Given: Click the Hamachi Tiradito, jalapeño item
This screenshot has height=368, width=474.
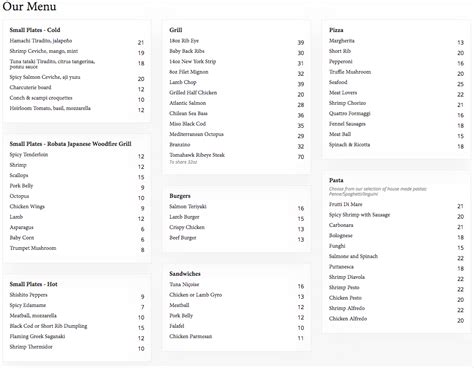Looking at the screenshot, I should [x=41, y=41].
